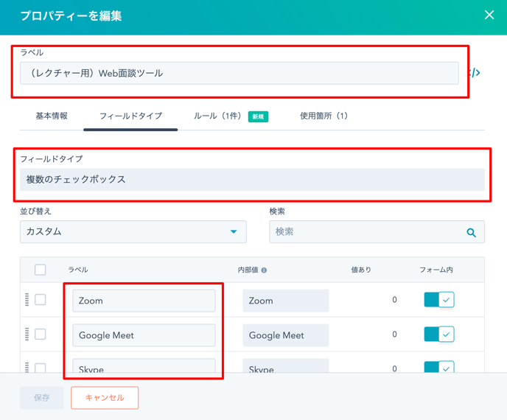
Task: Click the 内部値 column header
Action: click(248, 270)
